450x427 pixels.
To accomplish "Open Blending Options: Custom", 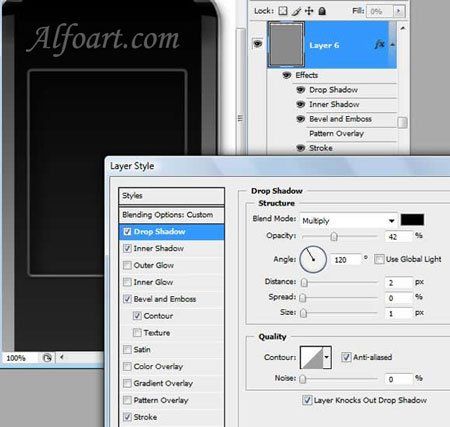I will pos(171,215).
